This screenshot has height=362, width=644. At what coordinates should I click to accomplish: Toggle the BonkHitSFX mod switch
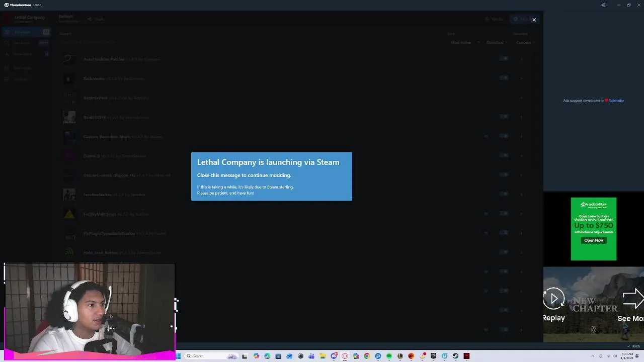click(x=504, y=117)
